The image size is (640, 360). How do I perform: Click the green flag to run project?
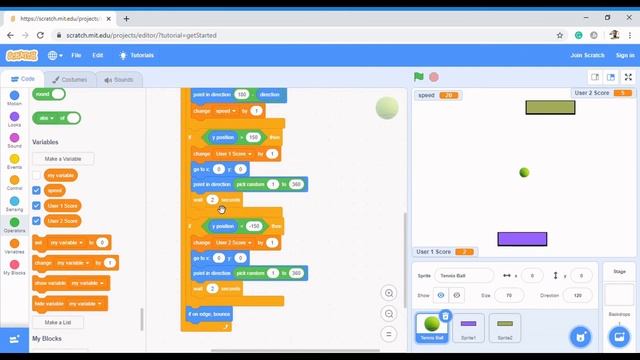418,77
